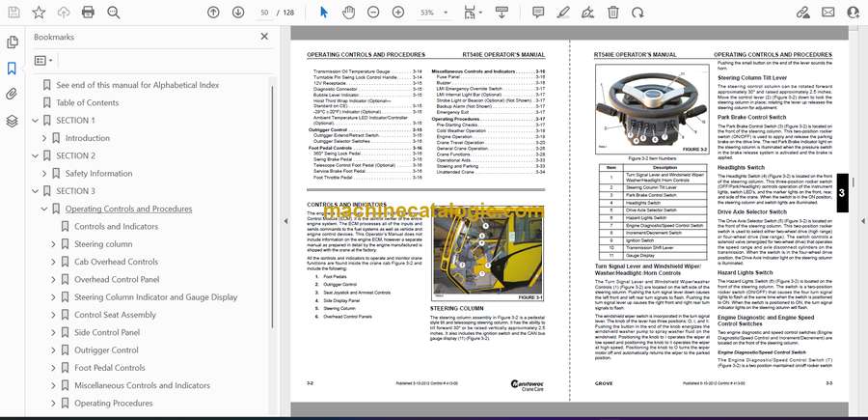Select the Introduction bookmark label

pyautogui.click(x=88, y=138)
